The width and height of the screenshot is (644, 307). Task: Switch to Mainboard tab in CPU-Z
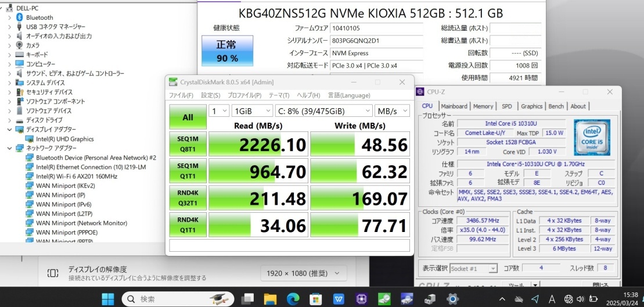[454, 106]
